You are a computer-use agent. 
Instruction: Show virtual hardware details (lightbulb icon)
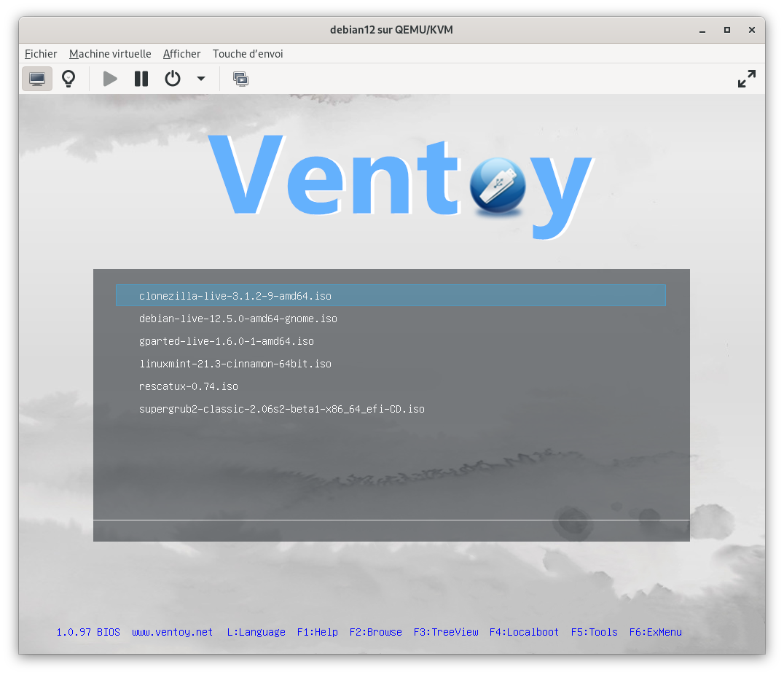click(x=68, y=79)
